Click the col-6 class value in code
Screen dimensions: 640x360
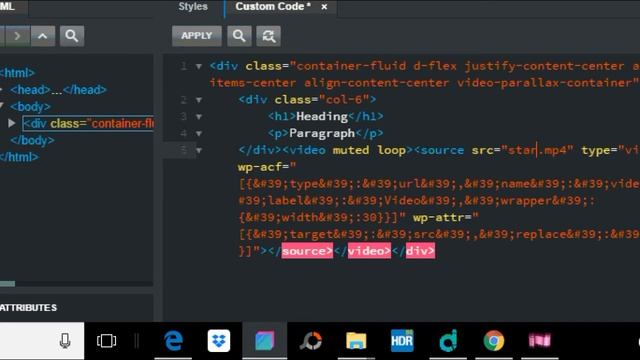pos(344,100)
